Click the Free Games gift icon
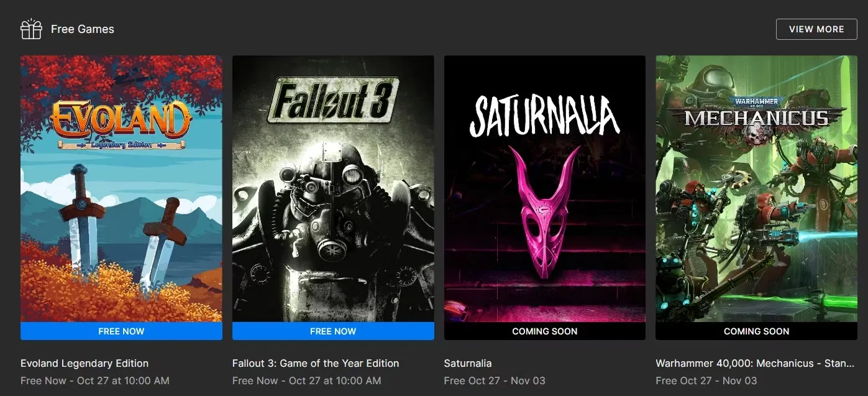This screenshot has height=396, width=868. point(31,29)
